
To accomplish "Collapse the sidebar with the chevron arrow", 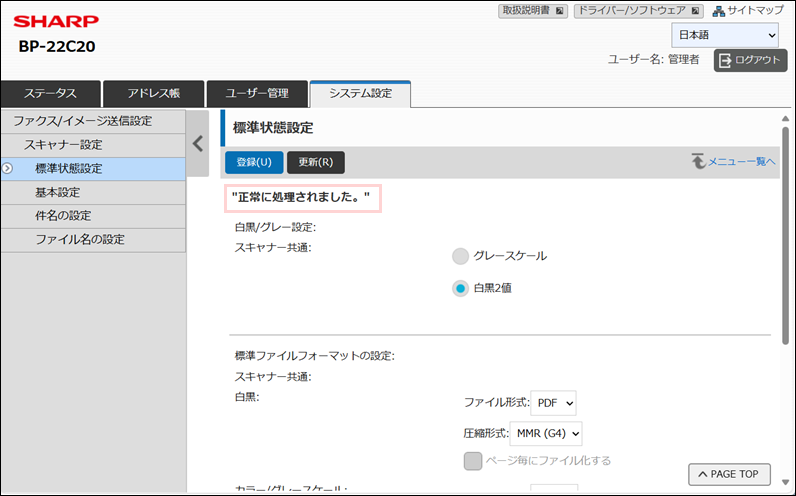I will (198, 143).
